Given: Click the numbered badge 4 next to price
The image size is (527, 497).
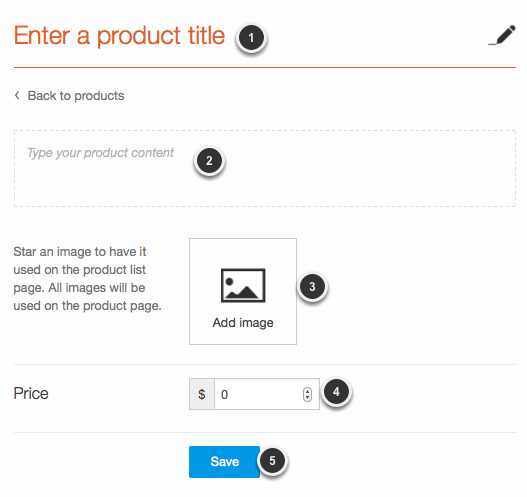Looking at the screenshot, I should tap(336, 392).
